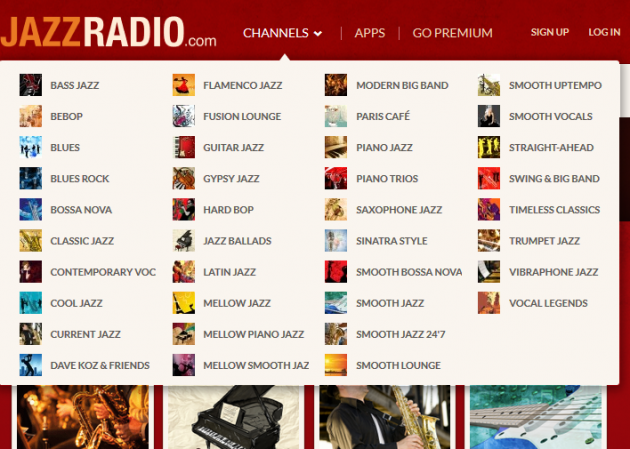Click the Piano Jazz channel icon

coord(336,147)
